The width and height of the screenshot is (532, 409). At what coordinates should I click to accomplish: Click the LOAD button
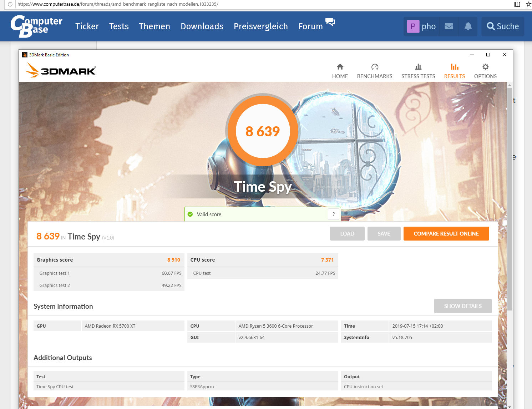(347, 234)
